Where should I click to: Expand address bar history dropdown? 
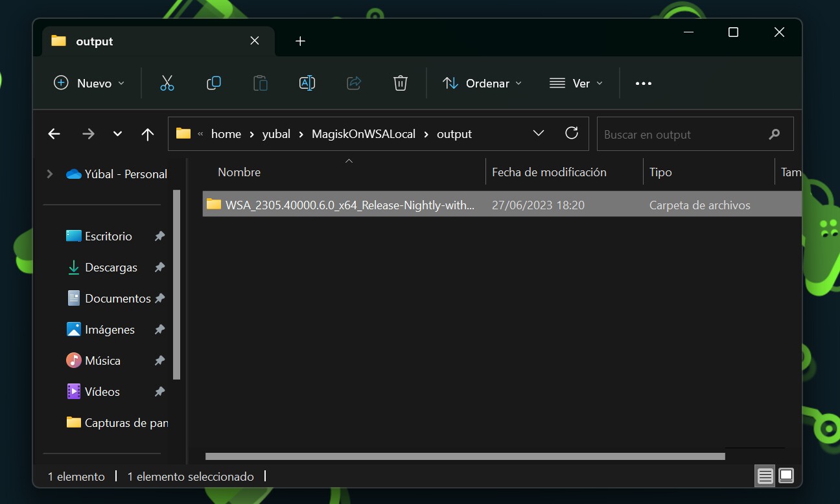tap(538, 133)
